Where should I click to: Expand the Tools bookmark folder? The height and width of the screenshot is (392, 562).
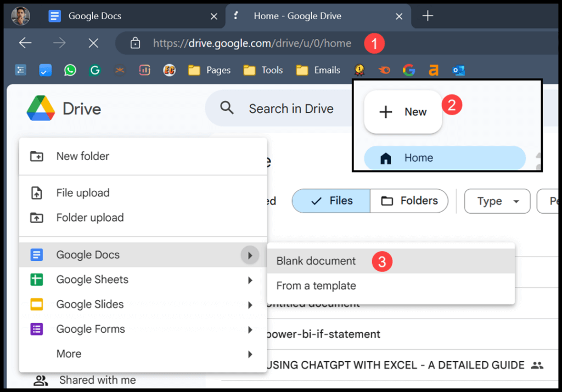tap(263, 70)
